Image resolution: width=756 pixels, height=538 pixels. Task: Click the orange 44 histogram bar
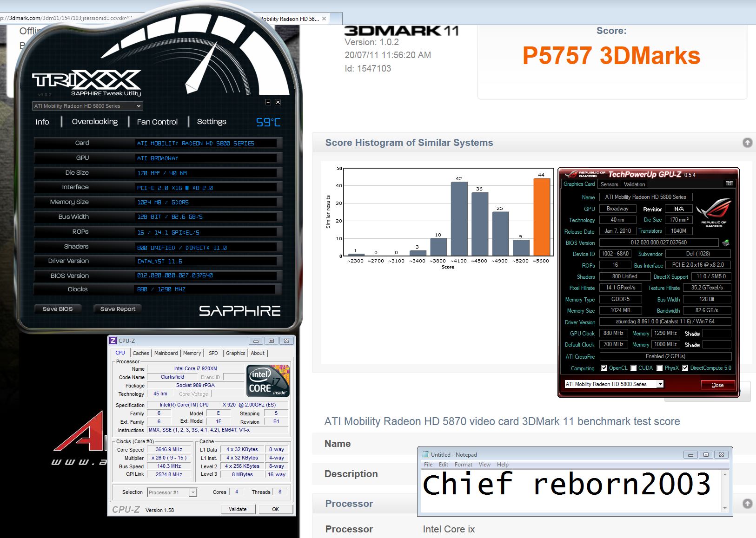coord(541,217)
